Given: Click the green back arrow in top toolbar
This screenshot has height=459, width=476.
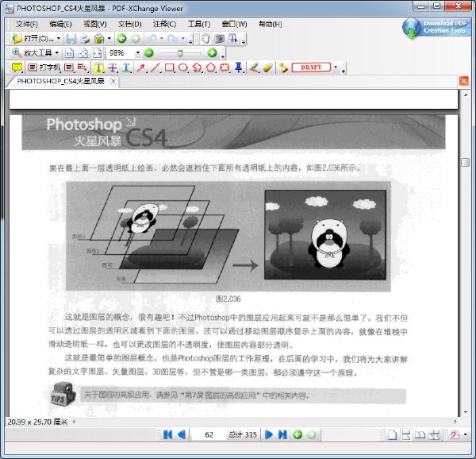Looking at the screenshot, I should point(121,39).
